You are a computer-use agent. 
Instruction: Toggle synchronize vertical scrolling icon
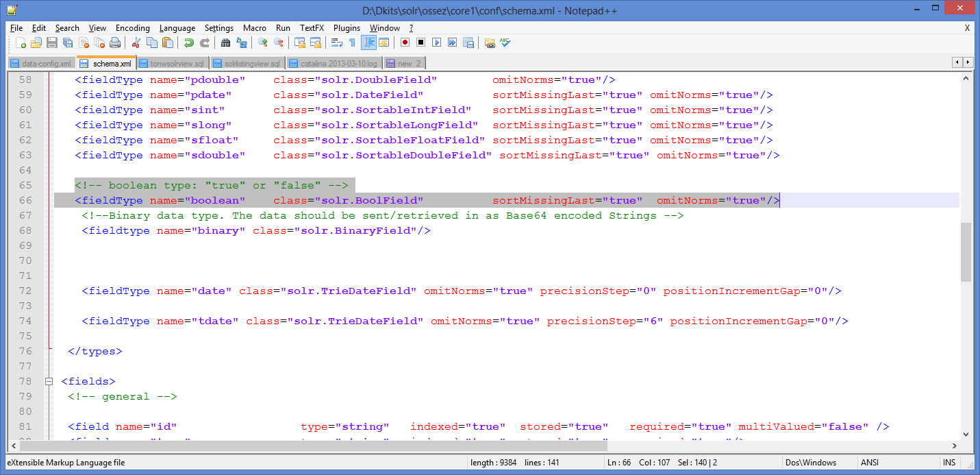coord(299,42)
